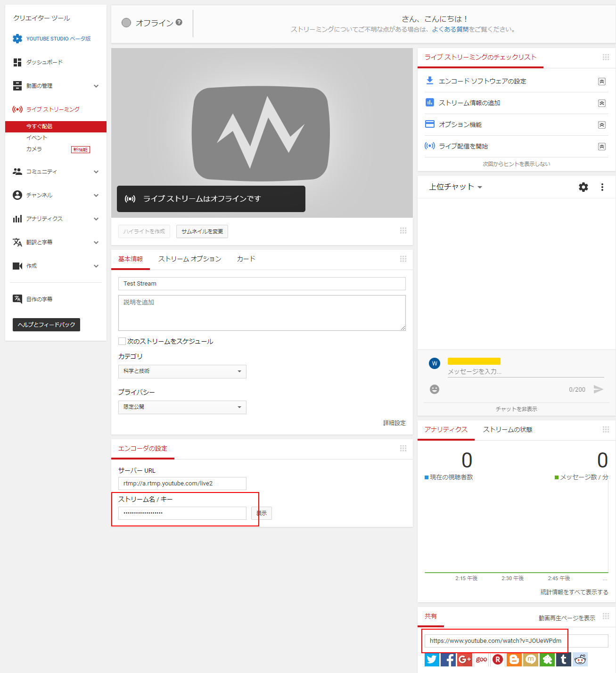Viewport: 616px width, 673px height.
Task: Share to Rakuten red R icon
Action: coord(498,659)
